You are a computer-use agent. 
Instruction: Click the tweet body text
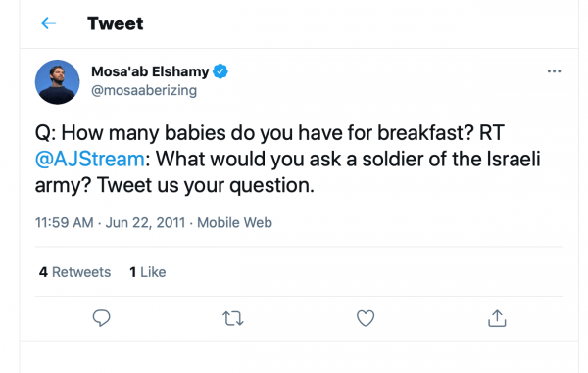(x=287, y=159)
